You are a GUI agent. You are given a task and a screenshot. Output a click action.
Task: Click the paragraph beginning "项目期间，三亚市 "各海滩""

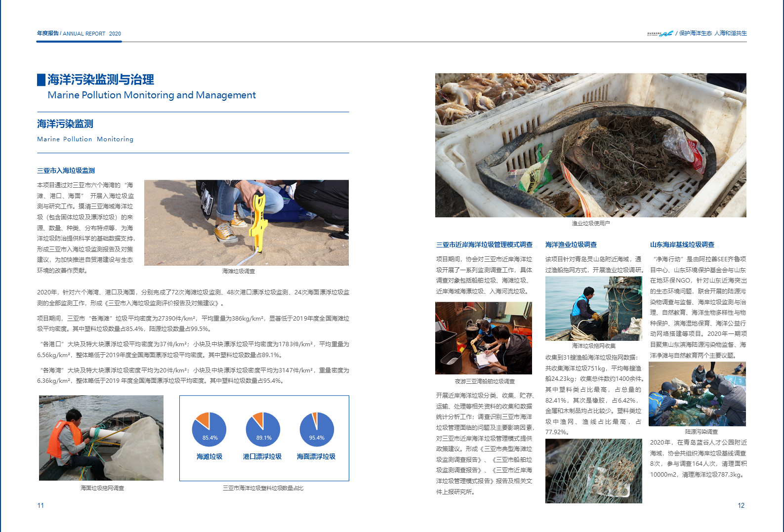pyautogui.click(x=193, y=324)
